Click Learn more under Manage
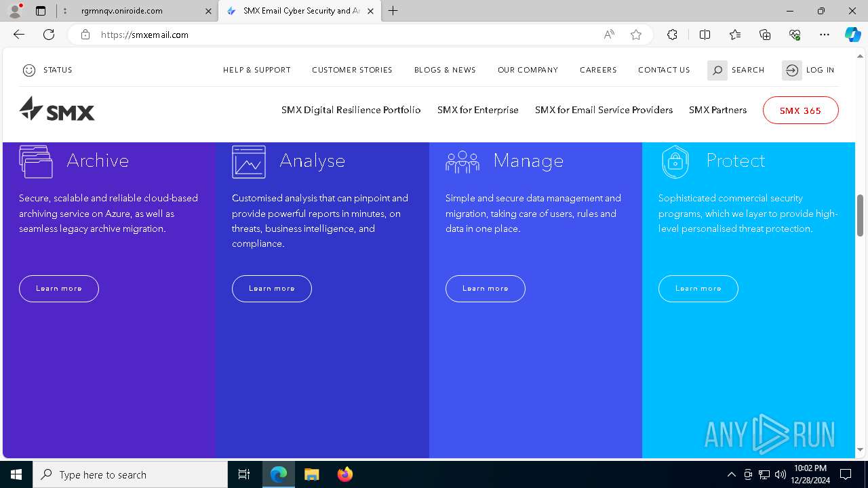 (486, 289)
